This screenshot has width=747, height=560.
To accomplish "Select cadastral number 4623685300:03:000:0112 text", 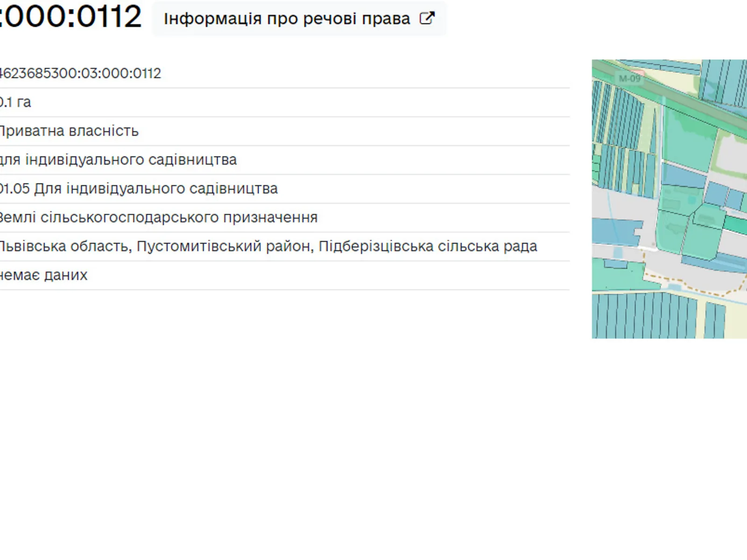I will pos(80,73).
